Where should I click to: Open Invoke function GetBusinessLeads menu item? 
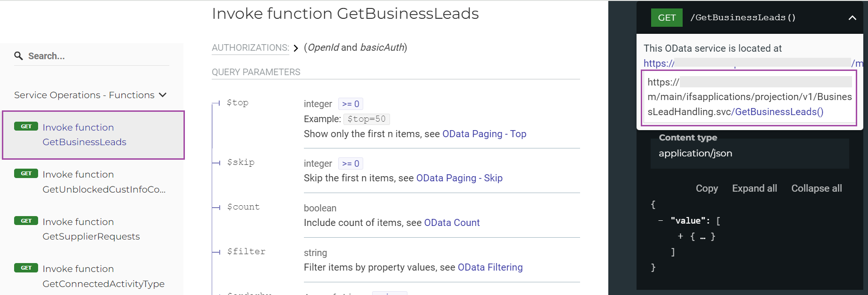pyautogui.click(x=84, y=135)
